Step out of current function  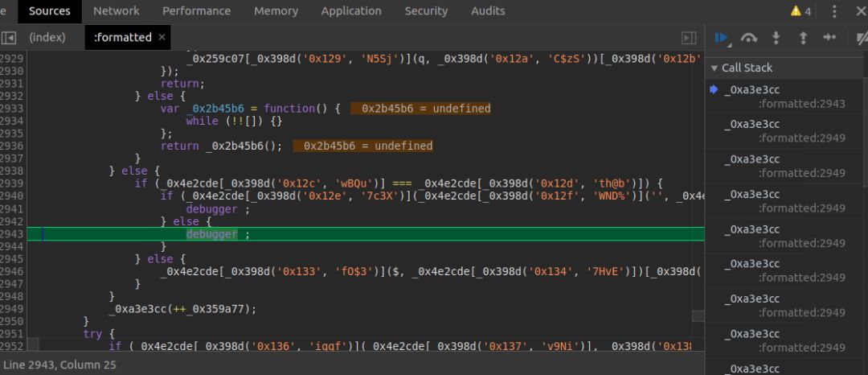803,38
